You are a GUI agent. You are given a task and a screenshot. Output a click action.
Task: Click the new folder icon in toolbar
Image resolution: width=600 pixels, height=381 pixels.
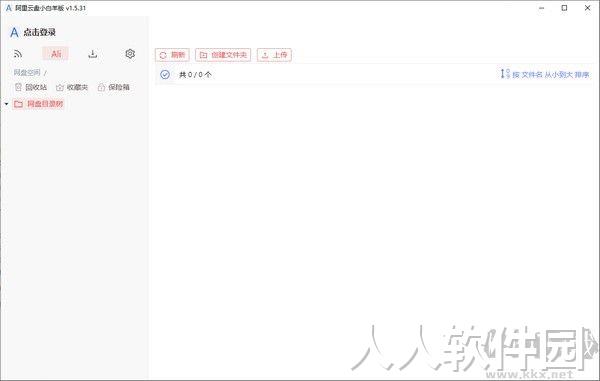[204, 55]
